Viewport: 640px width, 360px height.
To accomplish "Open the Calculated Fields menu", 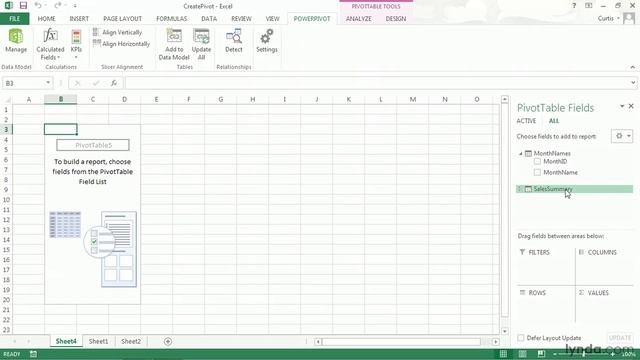I will 50,44.
